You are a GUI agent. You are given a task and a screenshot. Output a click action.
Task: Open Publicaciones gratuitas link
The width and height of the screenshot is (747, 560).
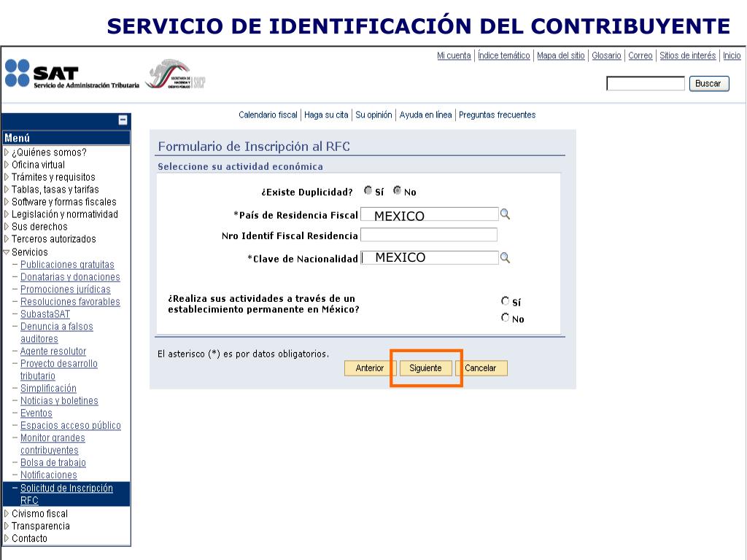click(x=67, y=265)
